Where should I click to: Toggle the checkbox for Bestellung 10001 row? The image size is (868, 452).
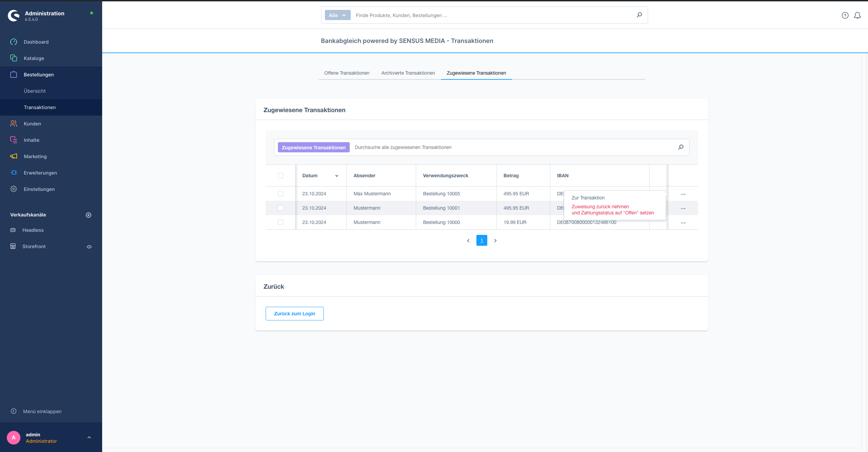point(281,208)
